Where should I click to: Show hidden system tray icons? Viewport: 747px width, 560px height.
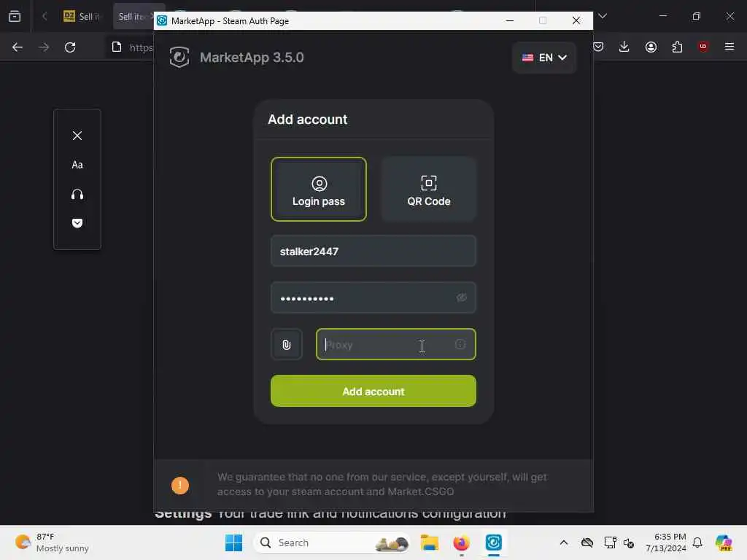[x=564, y=542]
